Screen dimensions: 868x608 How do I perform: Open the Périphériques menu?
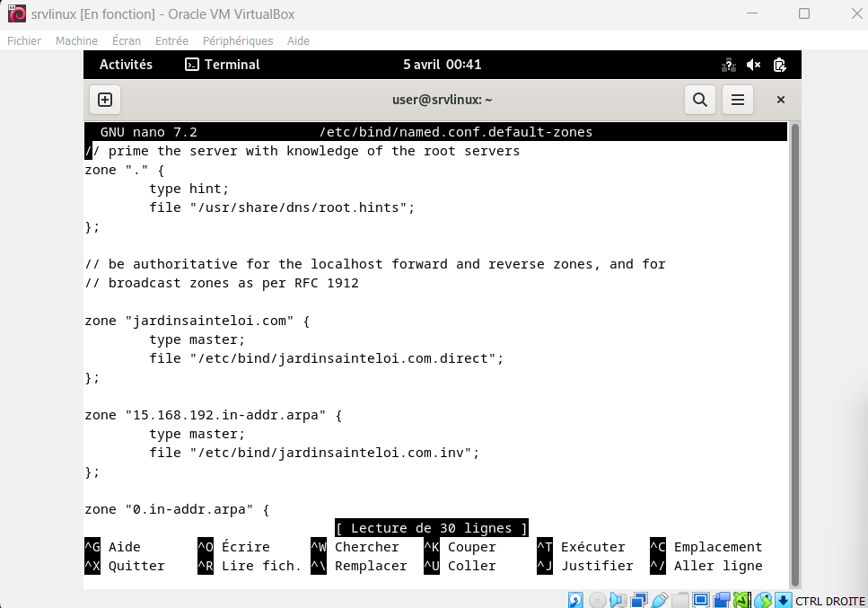238,41
